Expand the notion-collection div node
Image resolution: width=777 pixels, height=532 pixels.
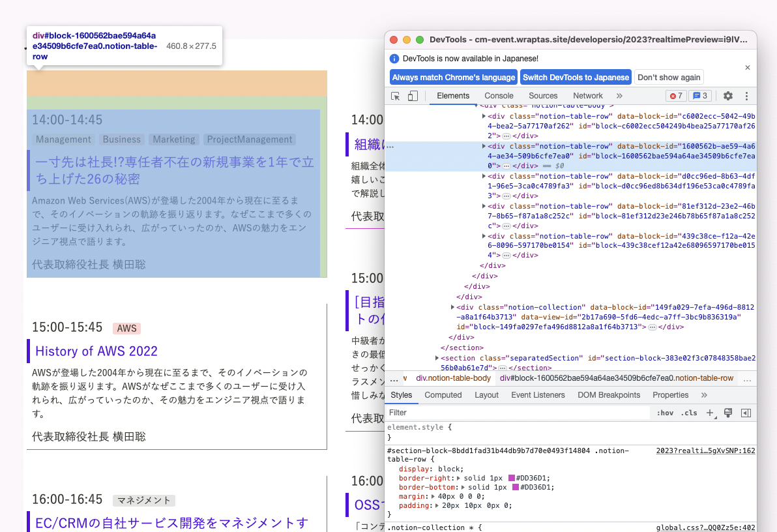[452, 308]
